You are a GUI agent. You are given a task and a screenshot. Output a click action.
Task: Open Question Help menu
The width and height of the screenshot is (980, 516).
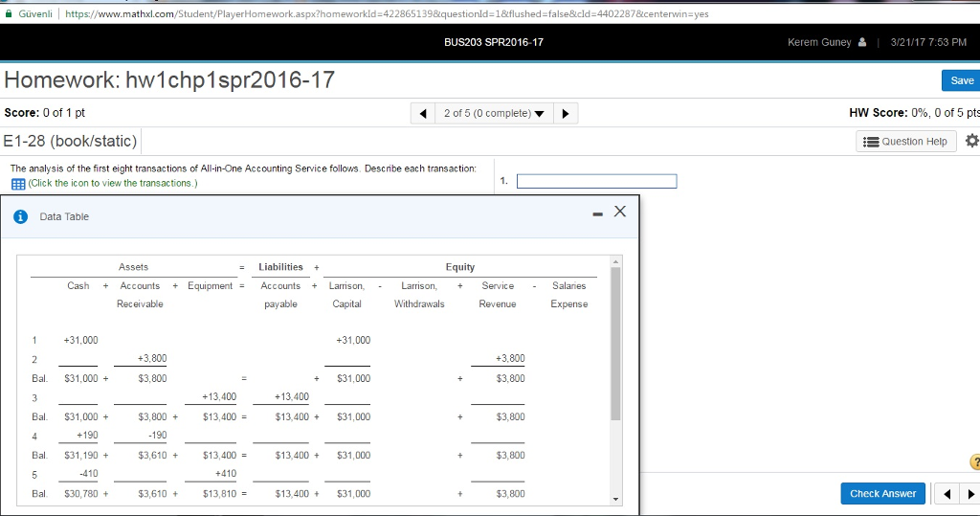click(905, 142)
